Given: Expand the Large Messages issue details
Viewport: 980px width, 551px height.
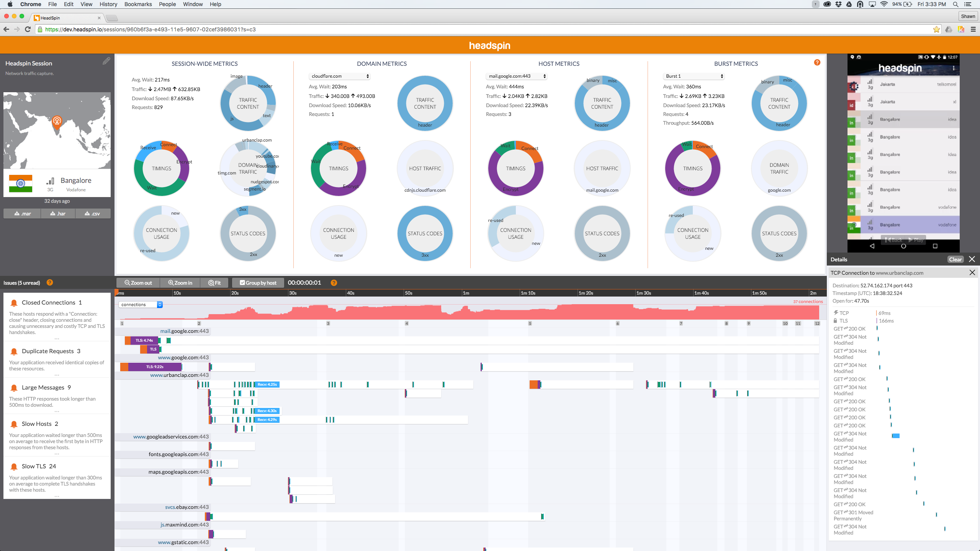Looking at the screenshot, I should (x=57, y=411).
